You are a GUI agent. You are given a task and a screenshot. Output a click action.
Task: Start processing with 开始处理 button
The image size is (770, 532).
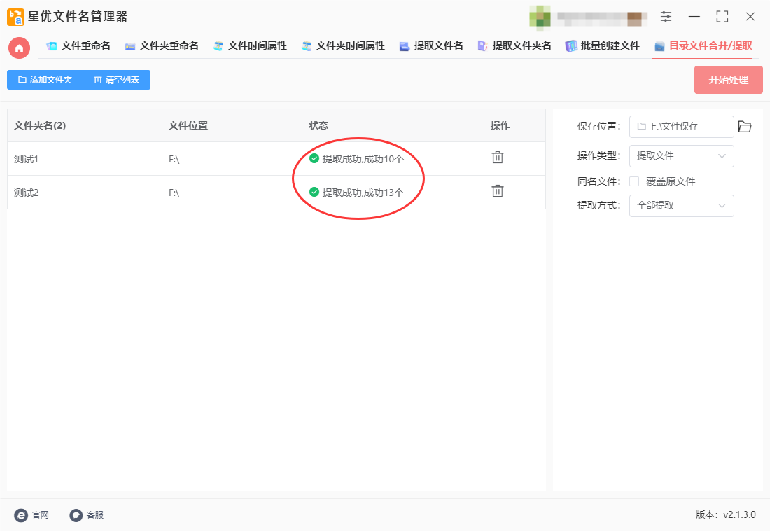click(x=728, y=80)
